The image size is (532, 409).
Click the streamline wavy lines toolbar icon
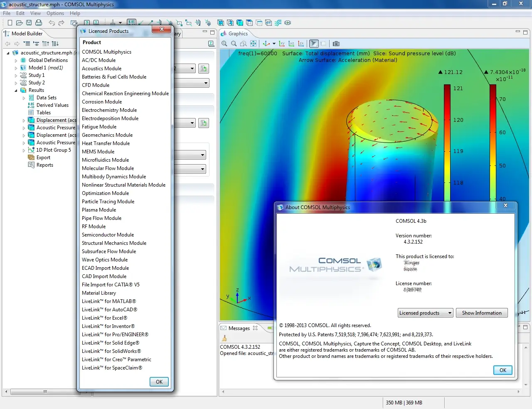coord(278,22)
